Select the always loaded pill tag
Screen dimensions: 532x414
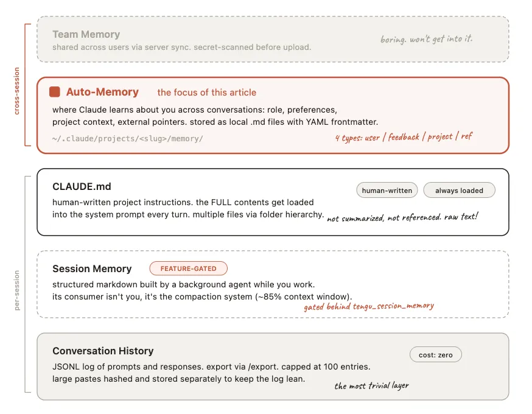coord(459,191)
